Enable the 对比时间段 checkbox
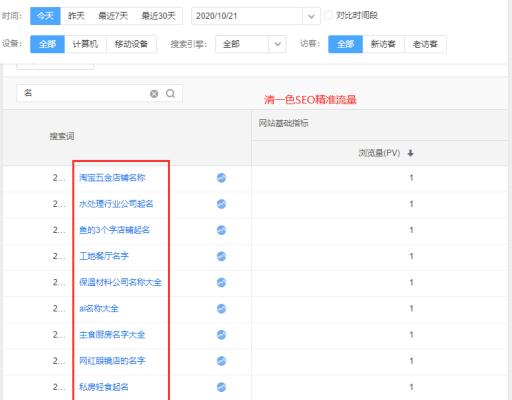 [x=328, y=15]
